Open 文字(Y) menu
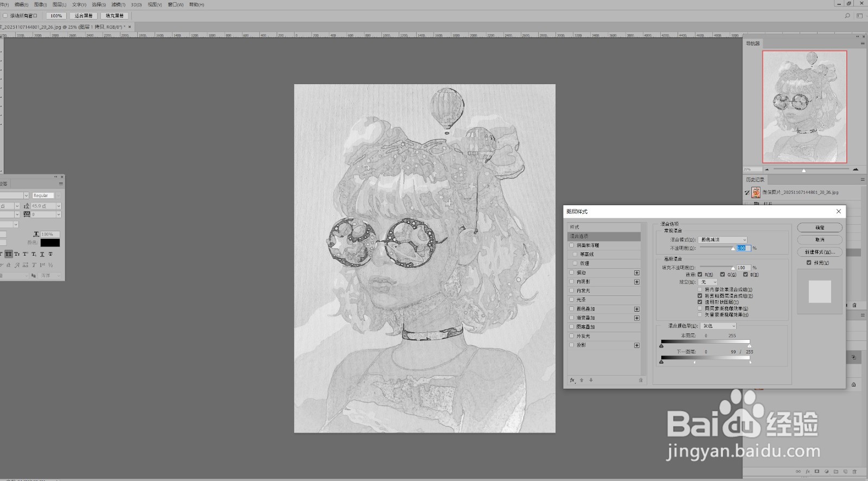 [x=79, y=4]
